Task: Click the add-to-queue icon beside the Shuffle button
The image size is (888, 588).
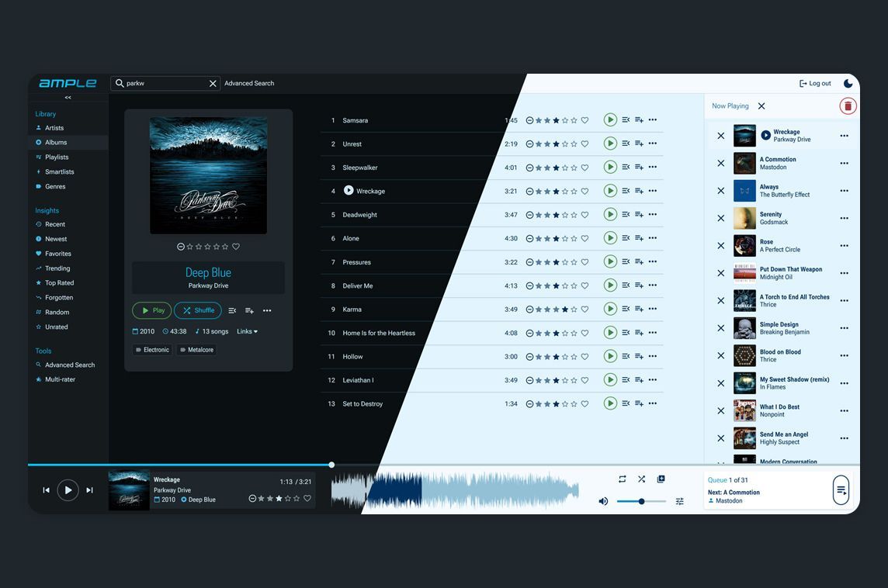Action: pos(249,311)
